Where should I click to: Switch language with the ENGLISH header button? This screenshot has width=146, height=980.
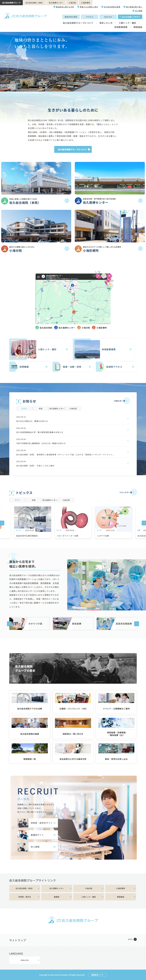coord(108,17)
